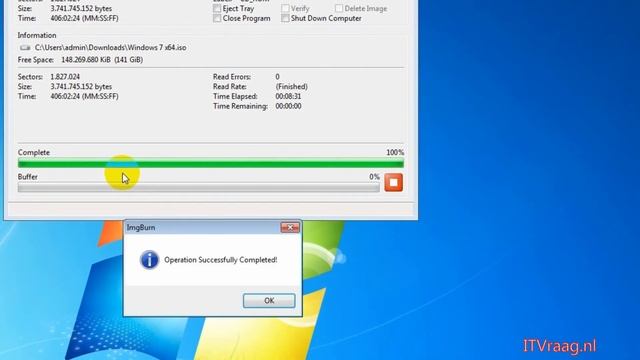Toggle the Verify checkbox
This screenshot has width=640, height=360.
tap(285, 8)
